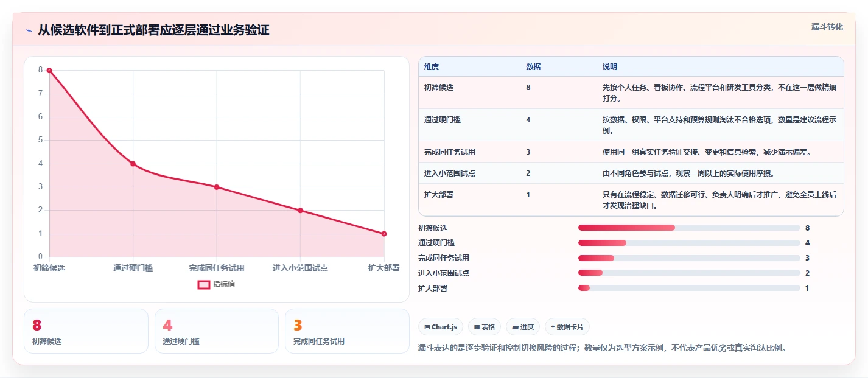Click value 4 in the table's 通过硬门槛 row

(x=528, y=120)
